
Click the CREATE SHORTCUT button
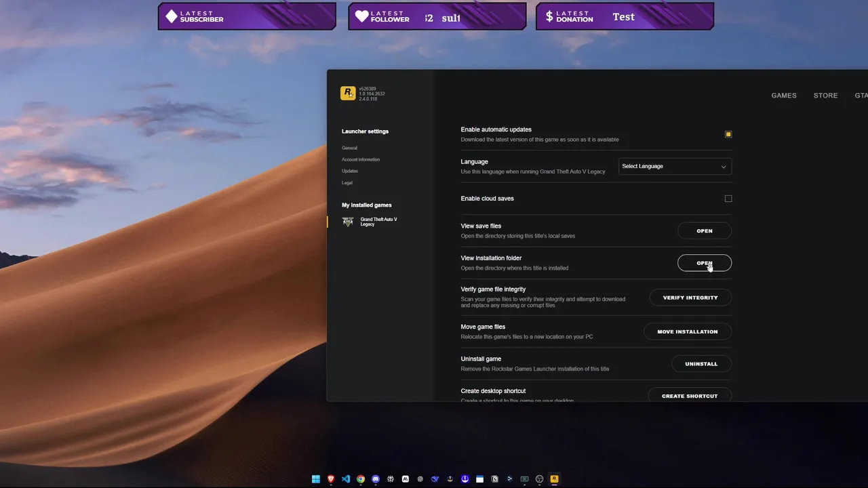pos(690,396)
